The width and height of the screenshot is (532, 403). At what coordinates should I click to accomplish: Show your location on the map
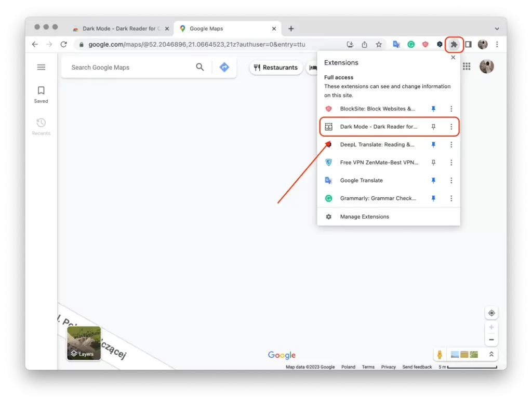(x=491, y=313)
